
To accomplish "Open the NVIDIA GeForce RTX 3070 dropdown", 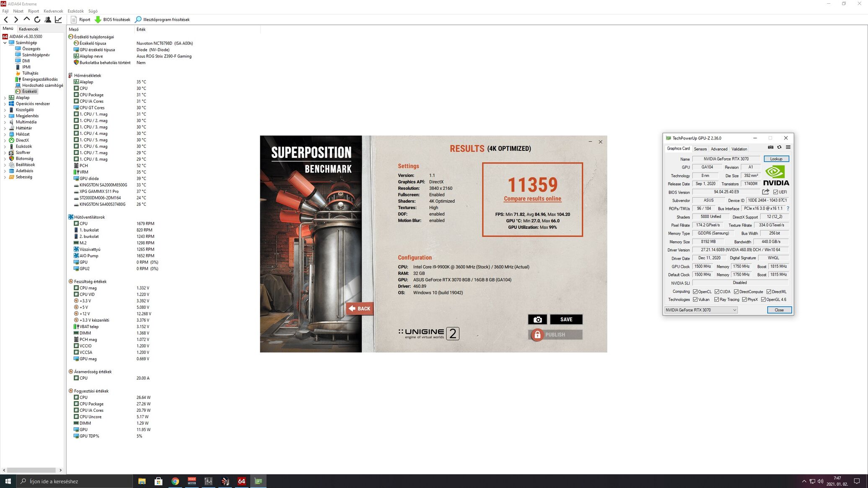I will point(701,310).
